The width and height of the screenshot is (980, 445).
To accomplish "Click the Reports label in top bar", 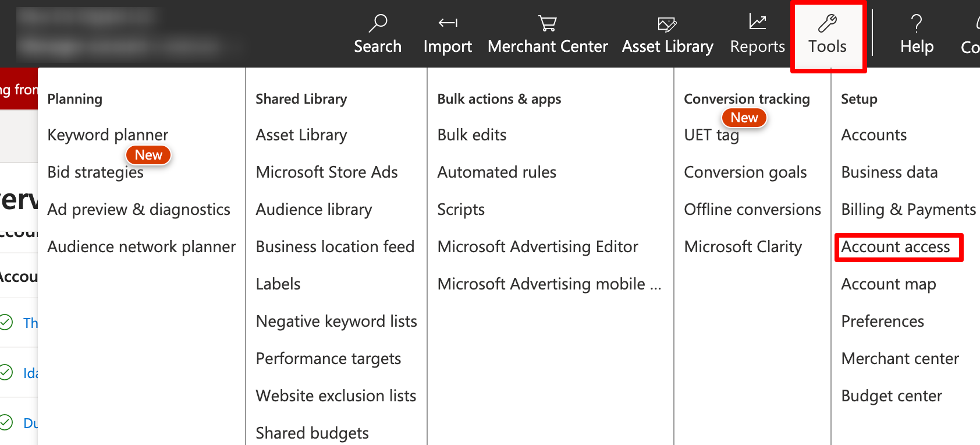I will 757,47.
